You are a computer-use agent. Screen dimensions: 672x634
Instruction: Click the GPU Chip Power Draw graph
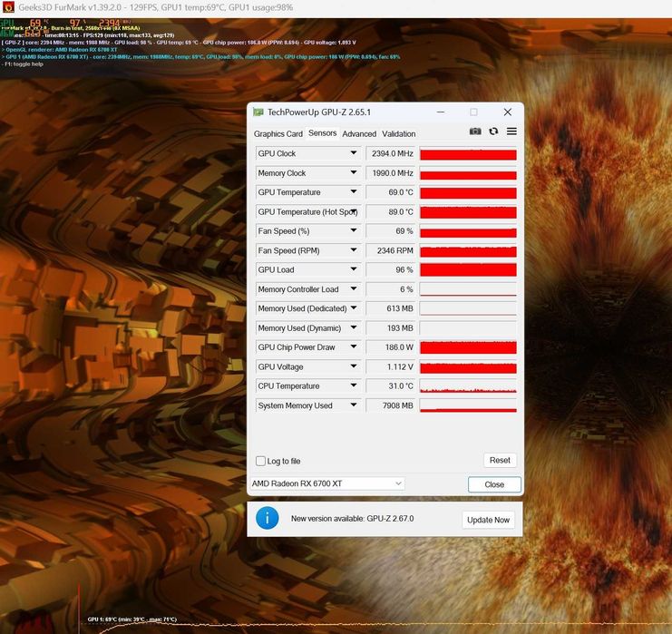coord(468,347)
